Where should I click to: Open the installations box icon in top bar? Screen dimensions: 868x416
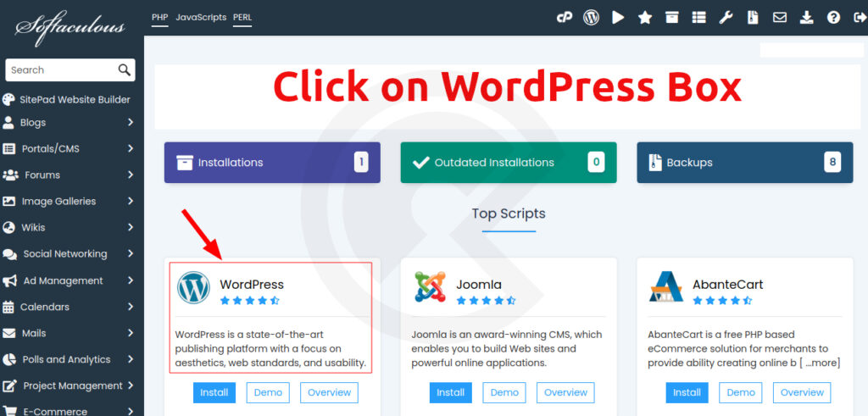[672, 18]
